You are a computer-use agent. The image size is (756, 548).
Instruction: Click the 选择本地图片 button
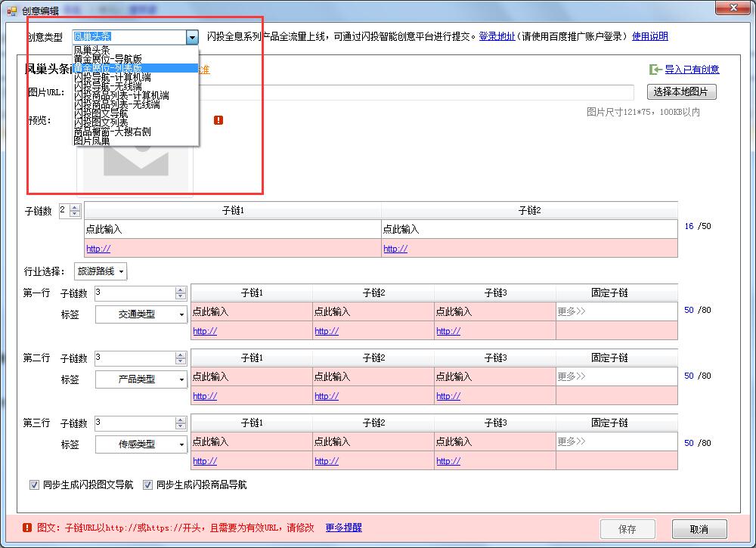pyautogui.click(x=681, y=92)
